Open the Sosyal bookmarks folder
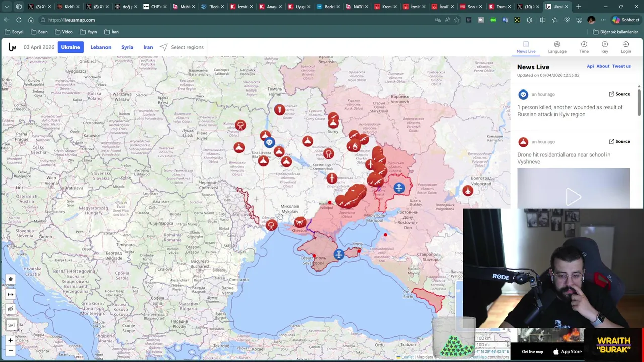 tap(14, 32)
